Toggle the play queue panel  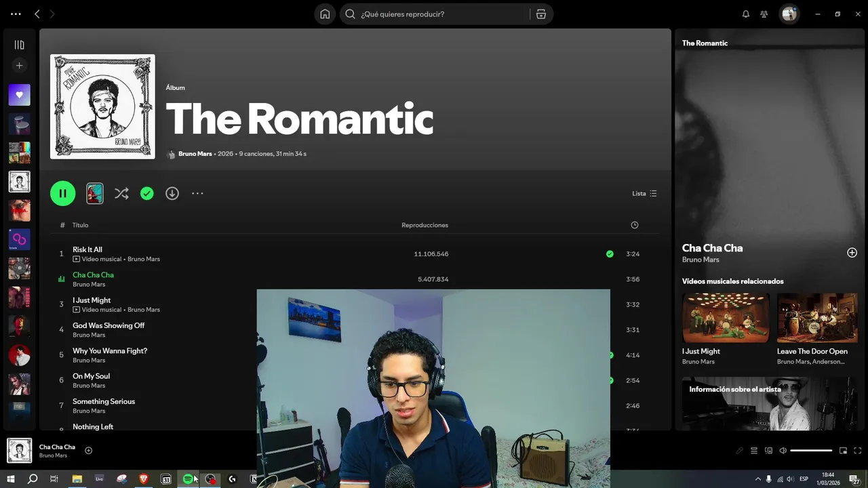tap(753, 451)
